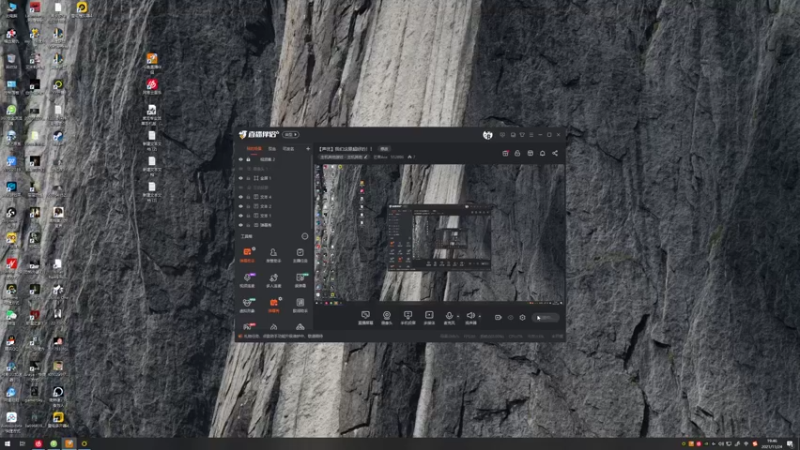Image resolution: width=800 pixels, height=450 pixels.
Task: Add a new scene with the plus icon
Action: (x=308, y=149)
